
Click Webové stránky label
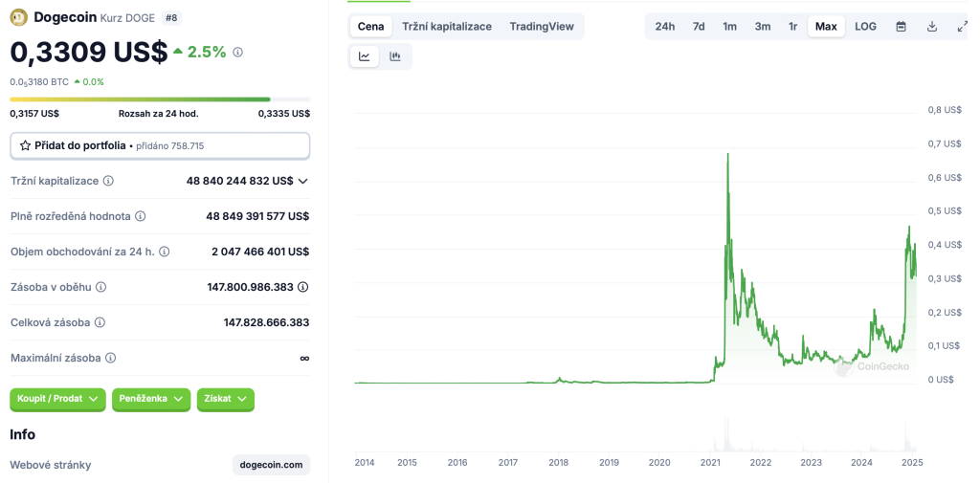click(51, 465)
